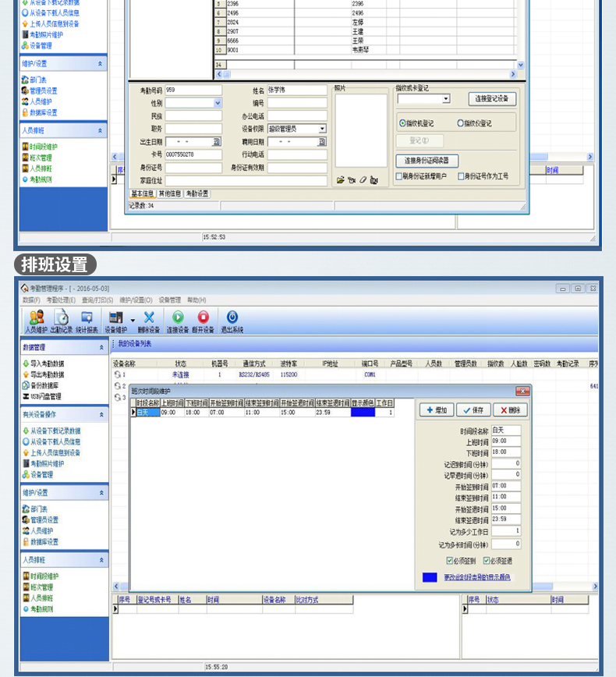Open the 性别 dropdown
This screenshot has height=677, width=616.
click(x=218, y=103)
